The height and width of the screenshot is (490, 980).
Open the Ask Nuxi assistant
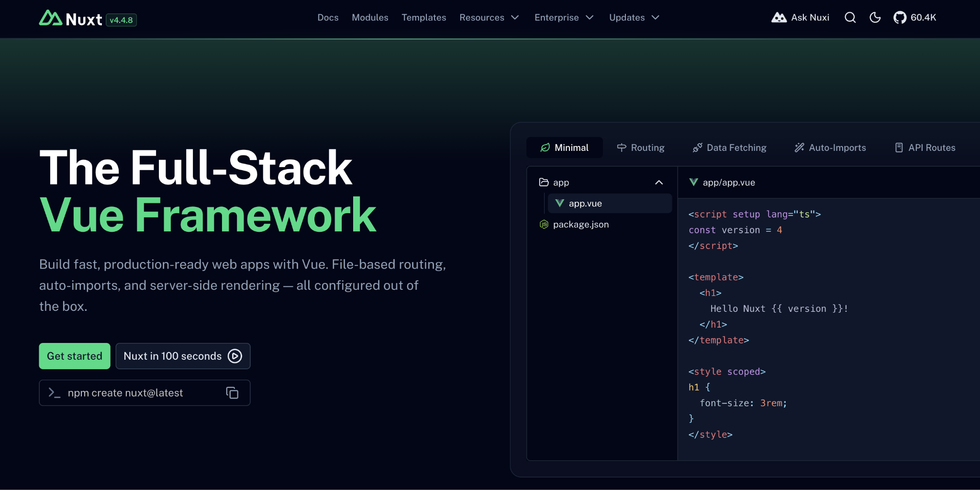pos(800,18)
